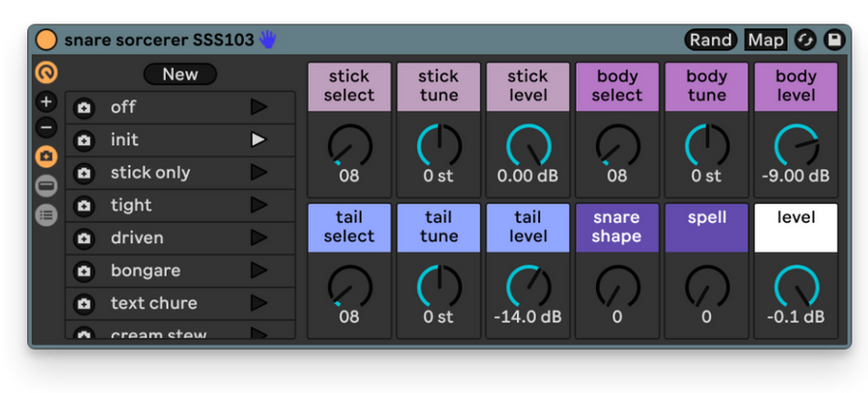Launch the off variation with its play arrow
This screenshot has width=868, height=393.
258,107
